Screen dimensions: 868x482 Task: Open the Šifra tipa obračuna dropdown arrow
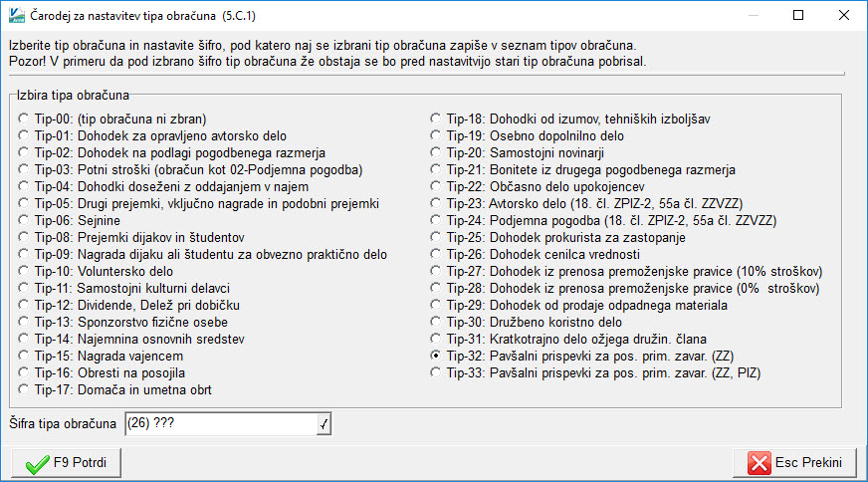pos(324,424)
